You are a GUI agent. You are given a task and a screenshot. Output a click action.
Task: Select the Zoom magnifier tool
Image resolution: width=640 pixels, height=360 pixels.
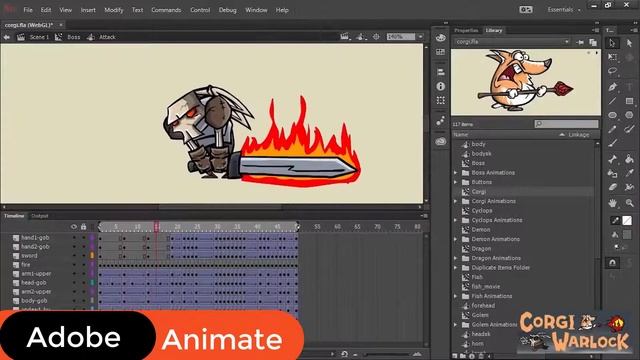[x=629, y=203]
